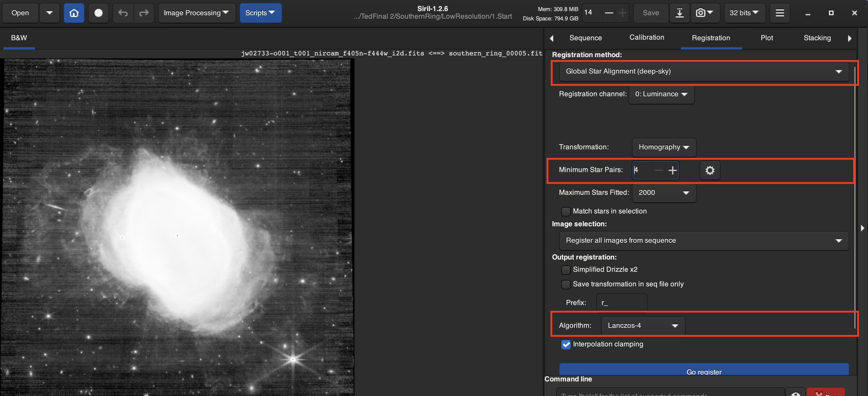The width and height of the screenshot is (868, 396).
Task: Switch to the Stacking tab
Action: click(x=817, y=38)
